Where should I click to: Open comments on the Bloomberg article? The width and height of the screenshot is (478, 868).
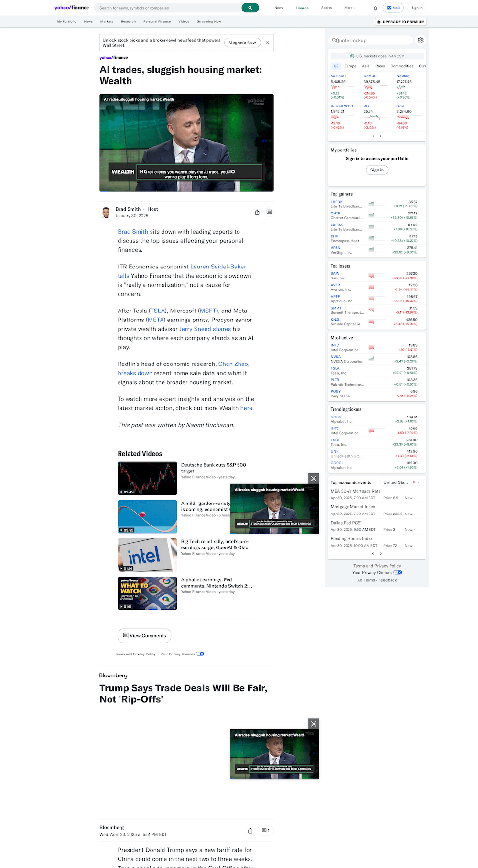[x=266, y=831]
